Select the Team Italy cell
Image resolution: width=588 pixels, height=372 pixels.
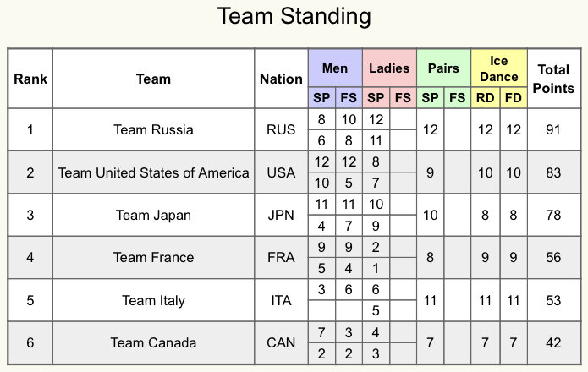pos(153,300)
